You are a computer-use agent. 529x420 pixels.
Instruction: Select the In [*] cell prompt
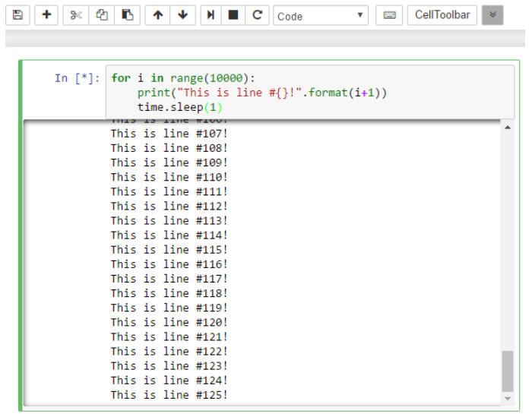[x=77, y=78]
